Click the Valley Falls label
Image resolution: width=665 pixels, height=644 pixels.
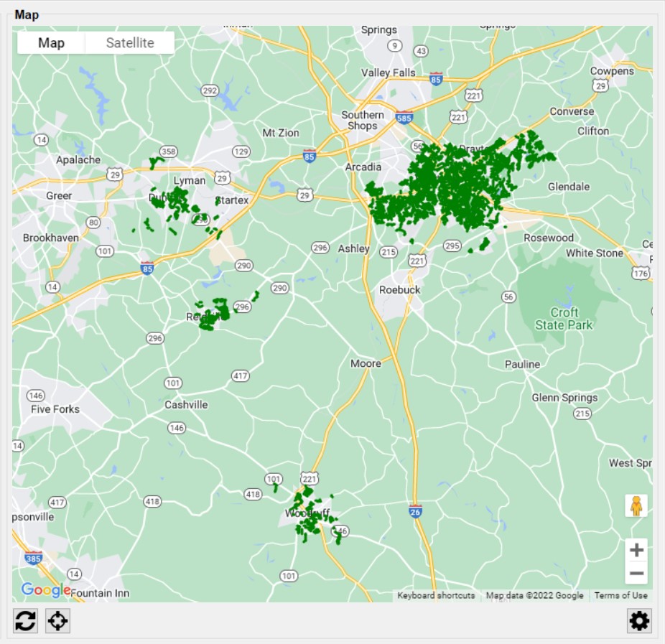coord(389,73)
